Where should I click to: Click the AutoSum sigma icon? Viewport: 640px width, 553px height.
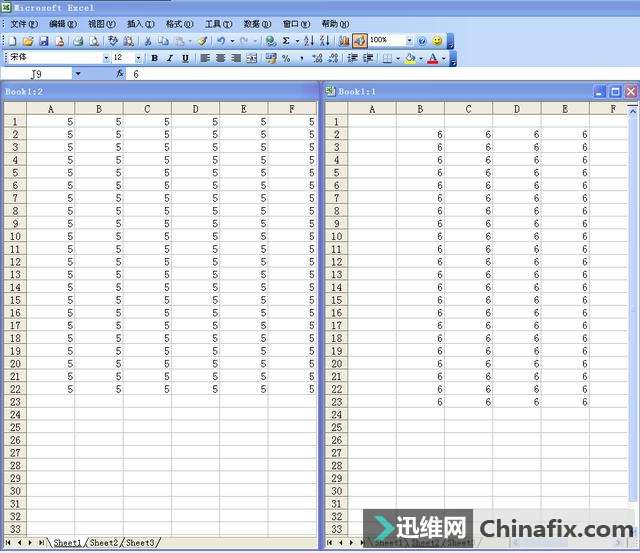286,41
